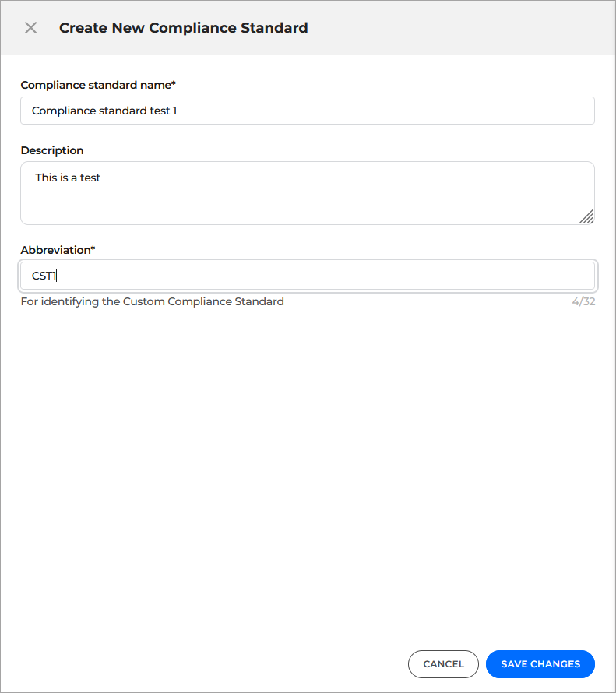This screenshot has width=616, height=693.
Task: Close the Create New Compliance Standard dialog
Action: [30, 27]
